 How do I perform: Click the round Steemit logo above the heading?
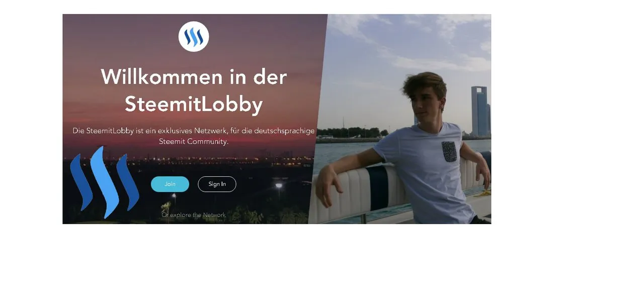tap(194, 37)
